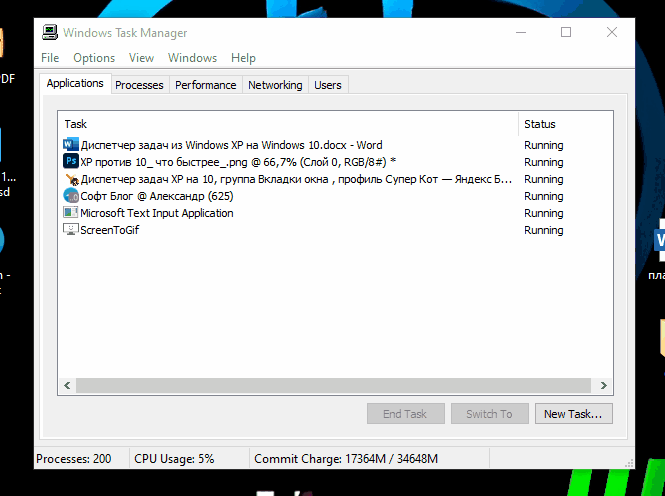Select 'Софт Блог @ Александр (625)' task
The image size is (665, 496).
pos(156,196)
